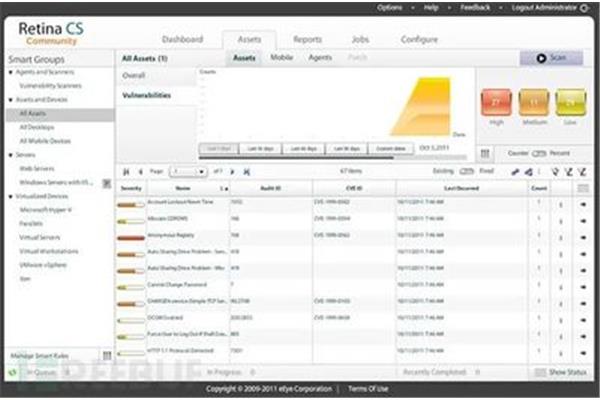Image resolution: width=600 pixels, height=400 pixels.
Task: Collapse the Assets and Devices group
Action: click(x=11, y=100)
